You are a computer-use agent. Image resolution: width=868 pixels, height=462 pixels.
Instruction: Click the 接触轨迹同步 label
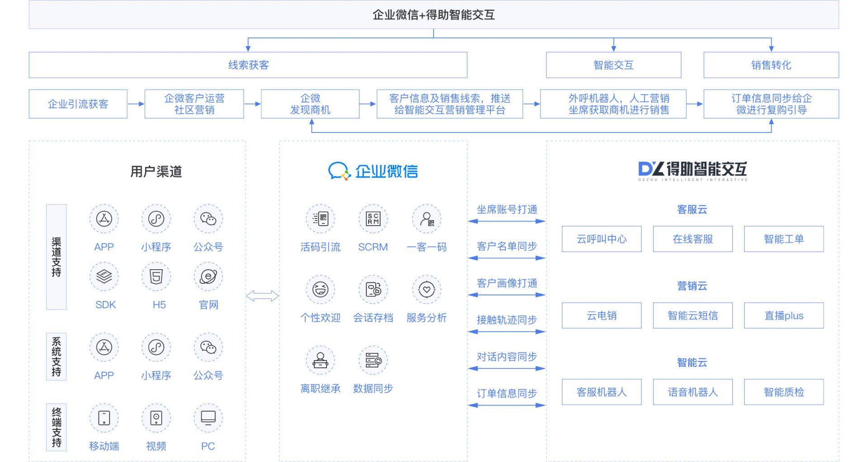point(507,320)
